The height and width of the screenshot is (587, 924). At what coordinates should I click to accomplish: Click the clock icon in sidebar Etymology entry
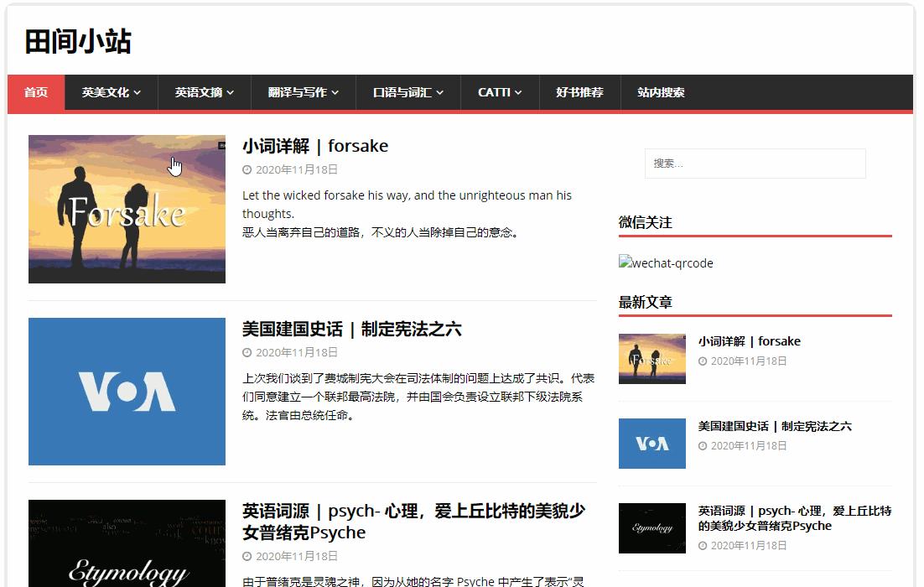[704, 544]
